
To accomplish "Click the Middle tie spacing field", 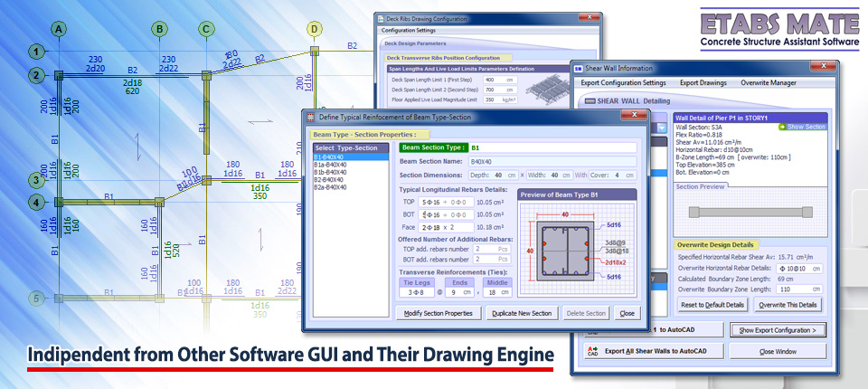I will 497,292.
